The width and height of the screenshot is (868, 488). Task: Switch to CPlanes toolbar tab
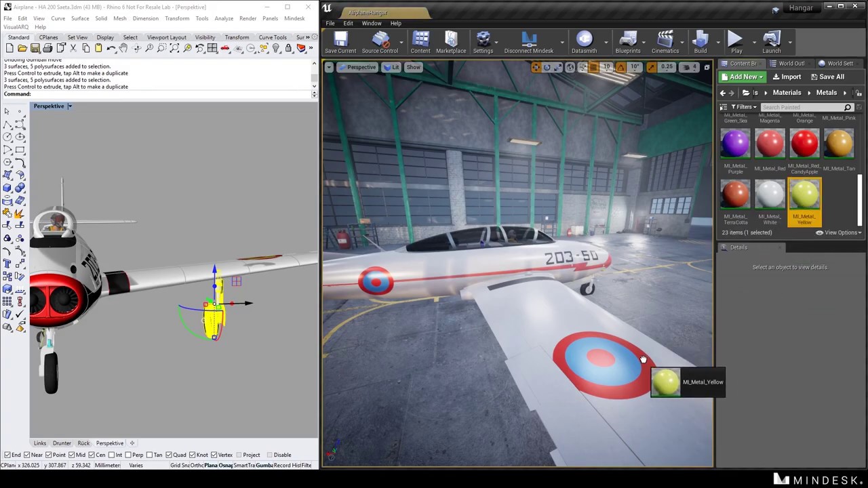48,37
